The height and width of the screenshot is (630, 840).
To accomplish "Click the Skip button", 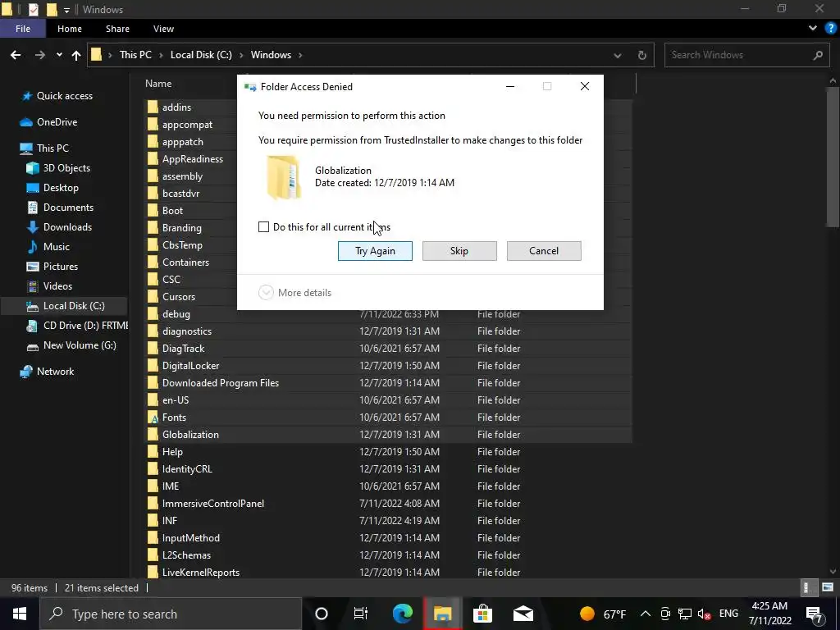I will 459,251.
